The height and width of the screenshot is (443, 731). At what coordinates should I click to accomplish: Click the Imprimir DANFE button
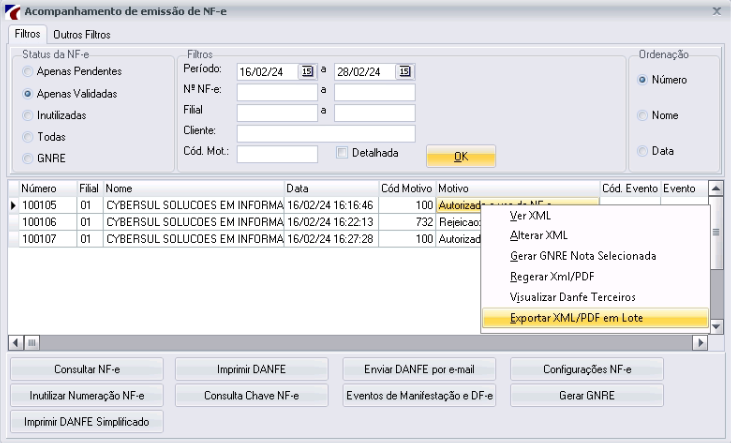[251, 369]
